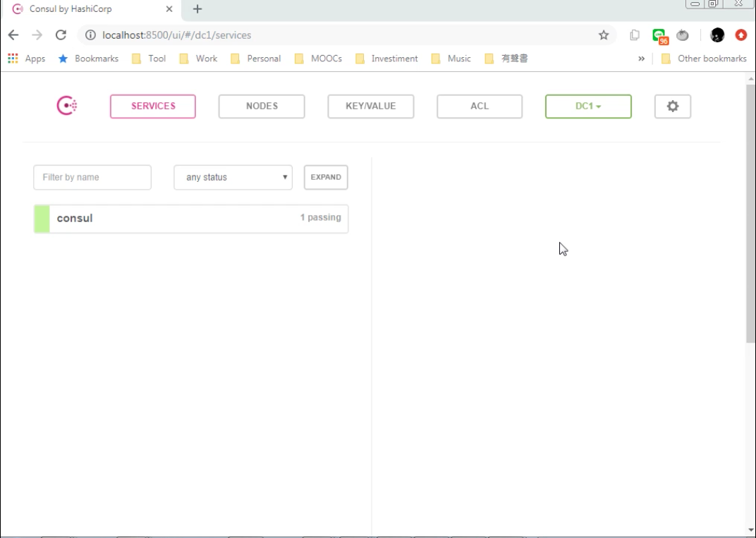
Task: Click the scrollbar down arrow
Action: click(x=750, y=530)
